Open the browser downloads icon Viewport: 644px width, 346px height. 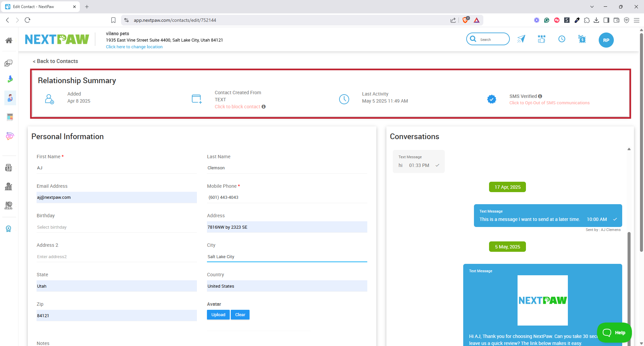point(596,20)
